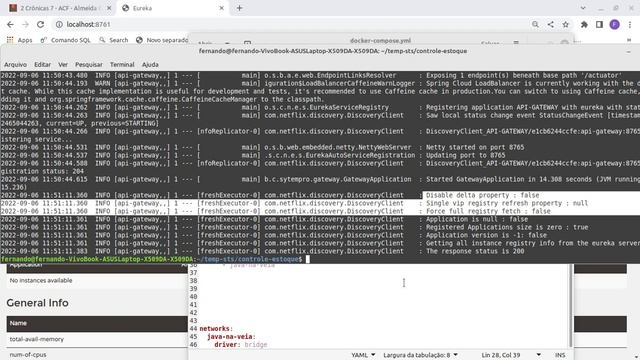This screenshot has width=640, height=360.
Task: Open the terminal Arquivo menu
Action: (x=15, y=64)
